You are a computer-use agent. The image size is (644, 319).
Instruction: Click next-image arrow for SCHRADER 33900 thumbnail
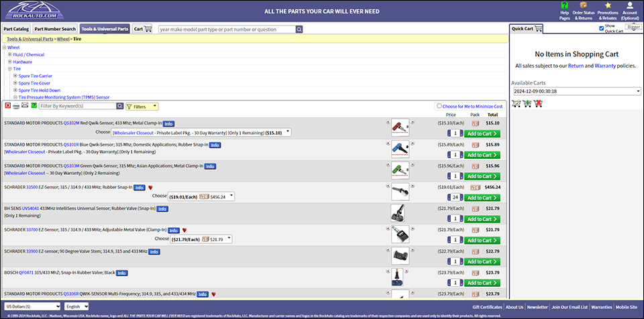[x=413, y=249]
